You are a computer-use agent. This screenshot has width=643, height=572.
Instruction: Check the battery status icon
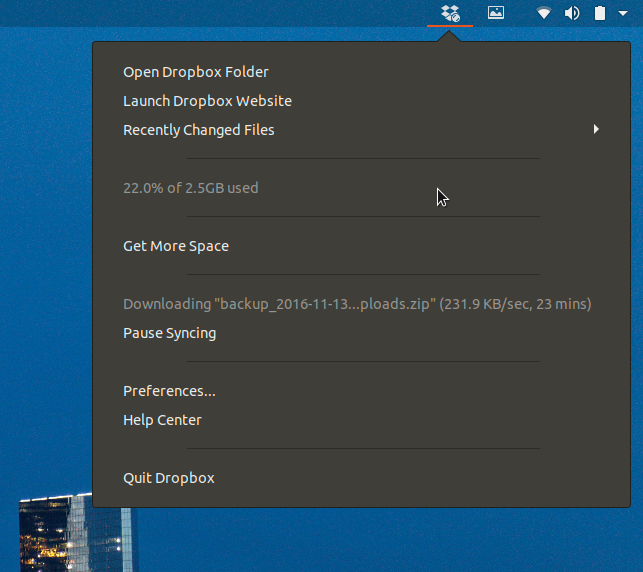pos(600,13)
